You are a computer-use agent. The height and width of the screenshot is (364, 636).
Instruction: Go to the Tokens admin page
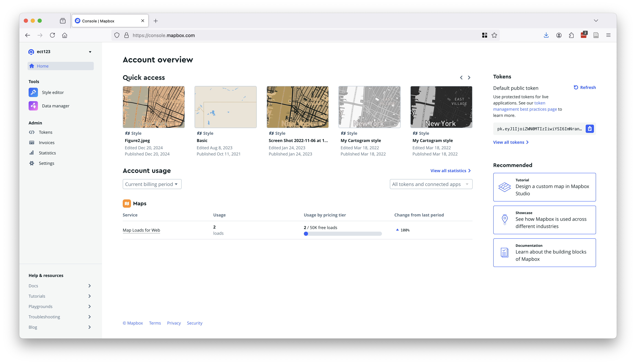pos(45,132)
